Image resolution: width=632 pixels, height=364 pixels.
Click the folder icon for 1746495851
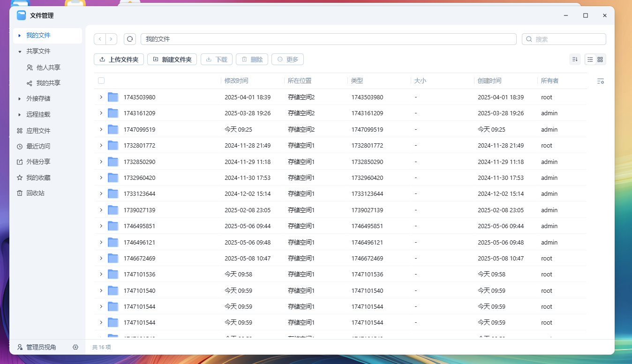point(113,226)
